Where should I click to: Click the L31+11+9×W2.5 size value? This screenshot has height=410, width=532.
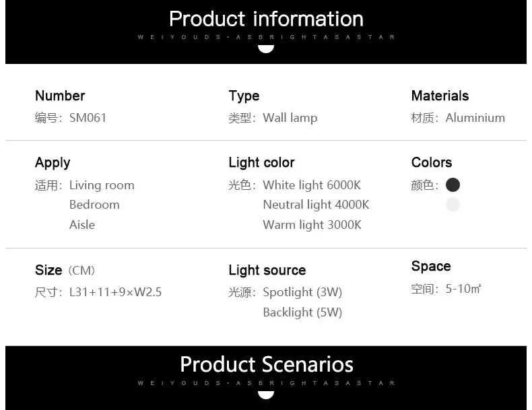point(115,292)
